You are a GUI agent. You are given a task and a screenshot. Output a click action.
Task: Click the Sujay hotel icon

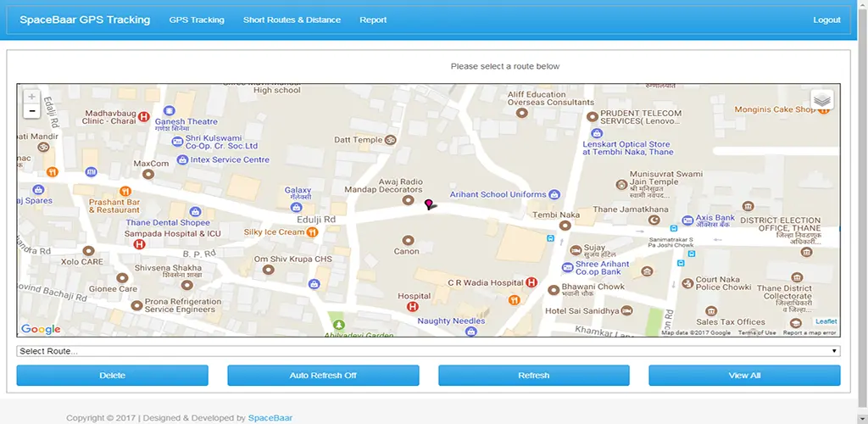click(x=576, y=250)
